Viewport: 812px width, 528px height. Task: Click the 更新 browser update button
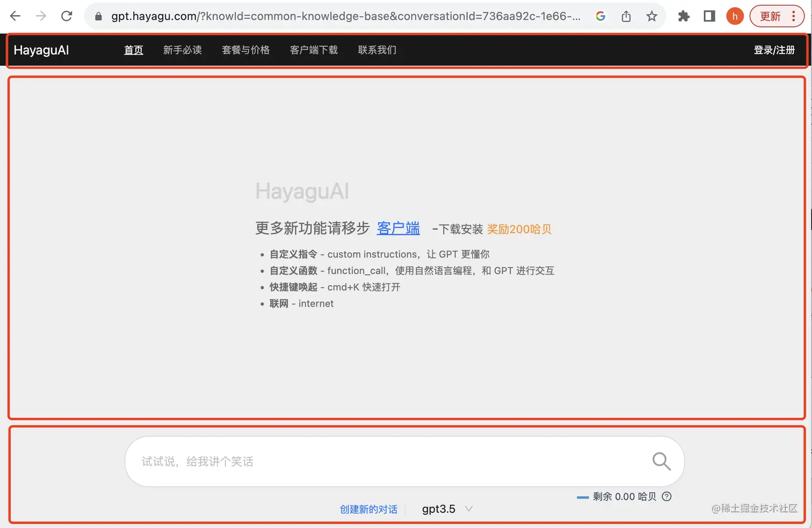point(770,16)
